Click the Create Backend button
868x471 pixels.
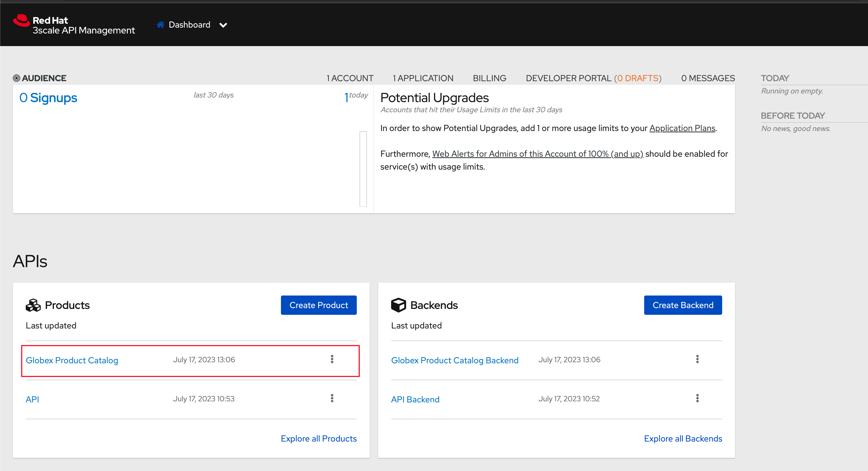[x=683, y=305]
